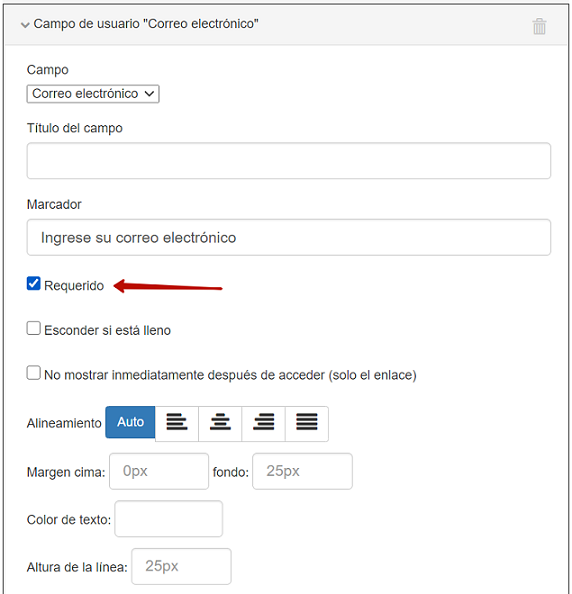This screenshot has width=572, height=594.
Task: Delete the field using the trash icon
Action: (x=539, y=26)
